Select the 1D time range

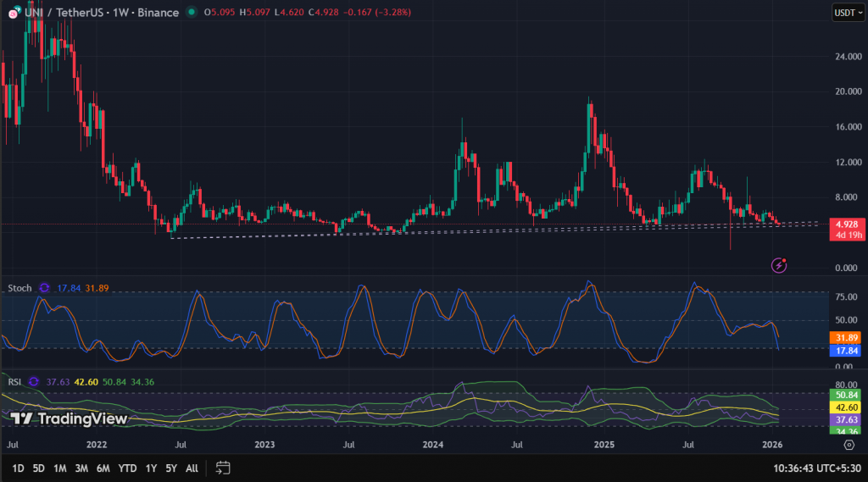pyautogui.click(x=18, y=468)
